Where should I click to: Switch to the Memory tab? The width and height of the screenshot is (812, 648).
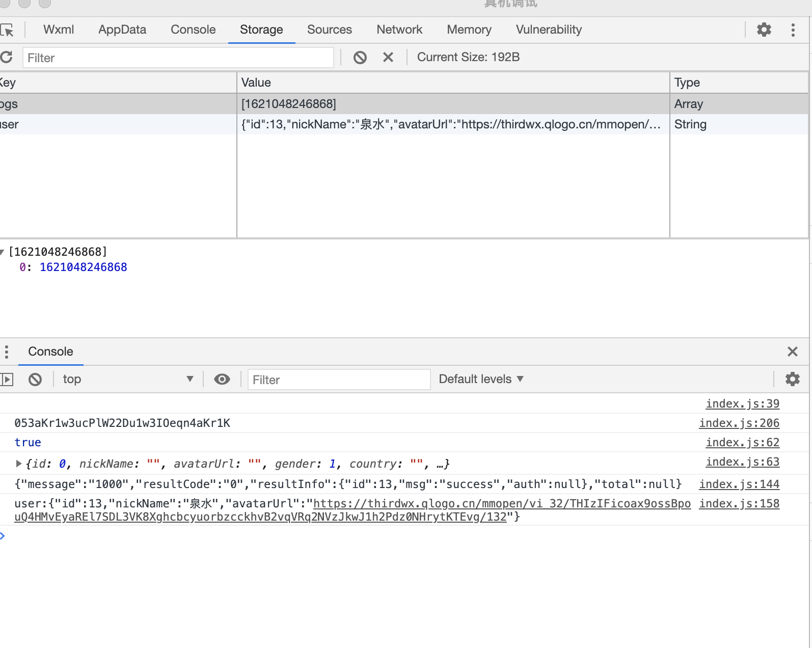tap(469, 30)
